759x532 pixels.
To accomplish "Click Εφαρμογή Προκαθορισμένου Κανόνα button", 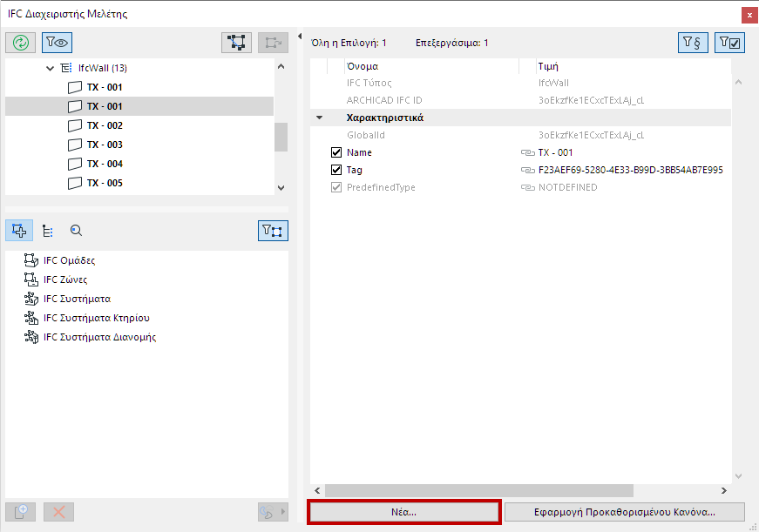I will [x=625, y=512].
